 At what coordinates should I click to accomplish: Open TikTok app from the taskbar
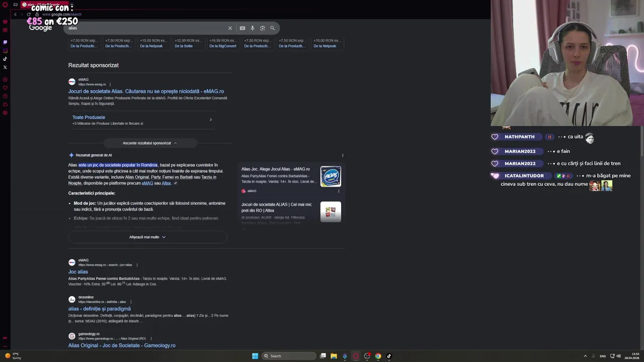coord(389,356)
